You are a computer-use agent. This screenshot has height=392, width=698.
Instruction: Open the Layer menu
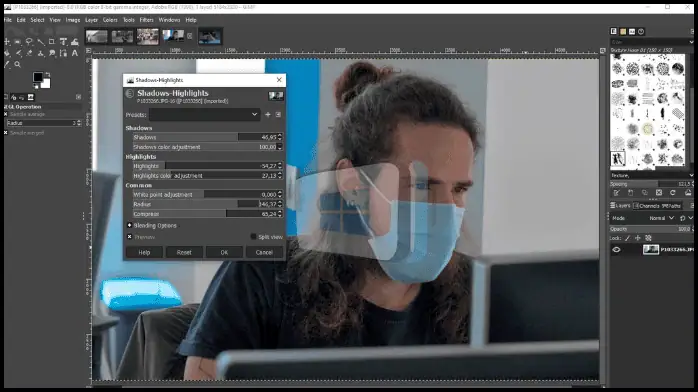(91, 20)
